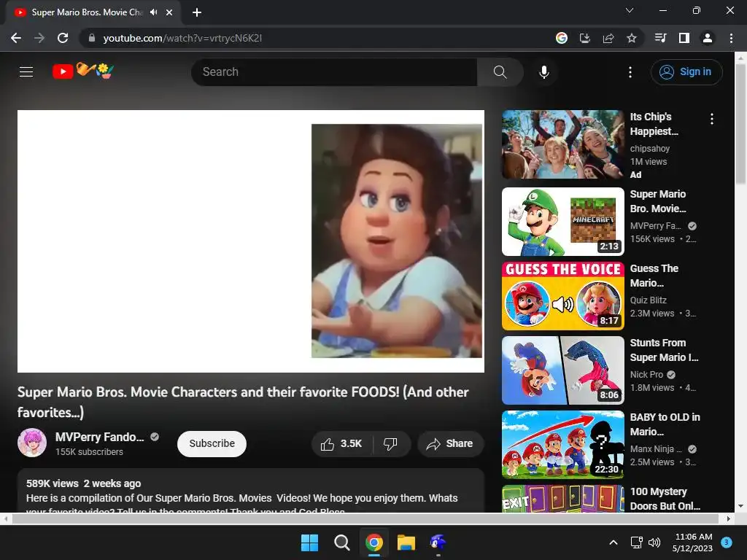The width and height of the screenshot is (747, 560).
Task: Click the video player area
Action: 251,241
